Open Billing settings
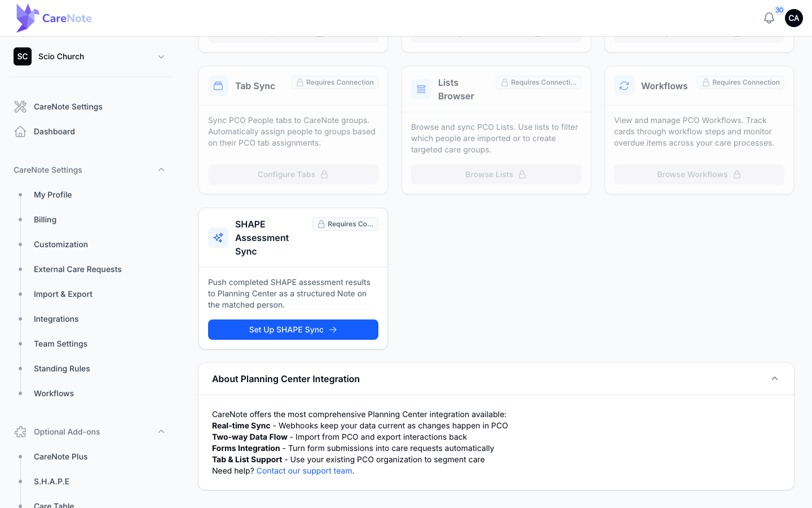Viewport: 812px width, 508px height. [45, 220]
